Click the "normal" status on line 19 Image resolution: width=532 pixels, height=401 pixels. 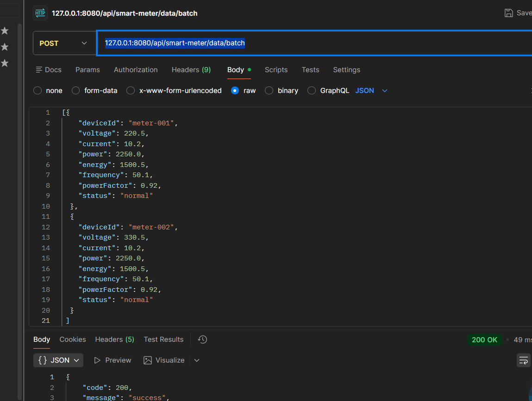coord(137,300)
